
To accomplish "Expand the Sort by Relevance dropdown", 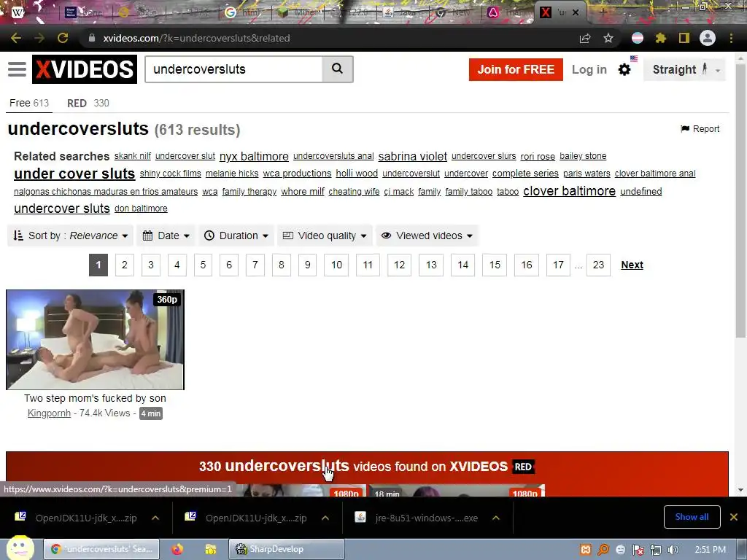I will (71, 236).
